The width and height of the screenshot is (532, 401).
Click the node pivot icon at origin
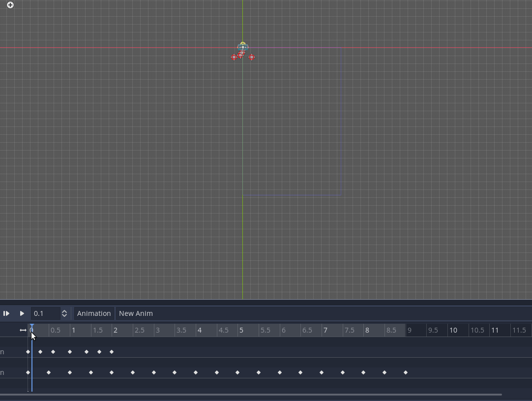pyautogui.click(x=242, y=47)
